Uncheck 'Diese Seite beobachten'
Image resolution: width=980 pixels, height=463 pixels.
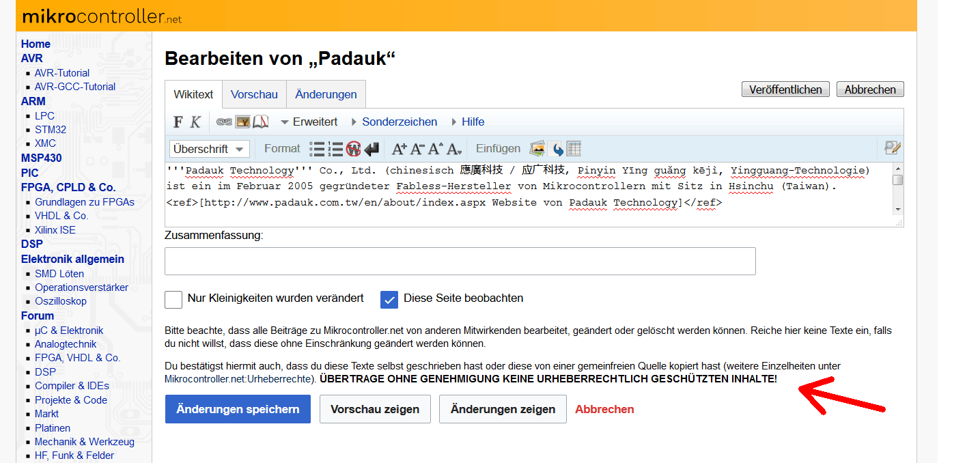point(389,299)
